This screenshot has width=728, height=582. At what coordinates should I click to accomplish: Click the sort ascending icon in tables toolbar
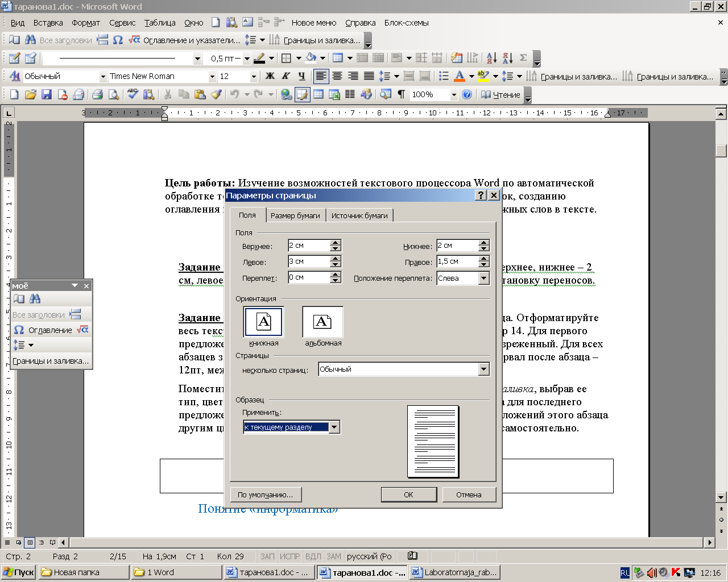(492, 58)
